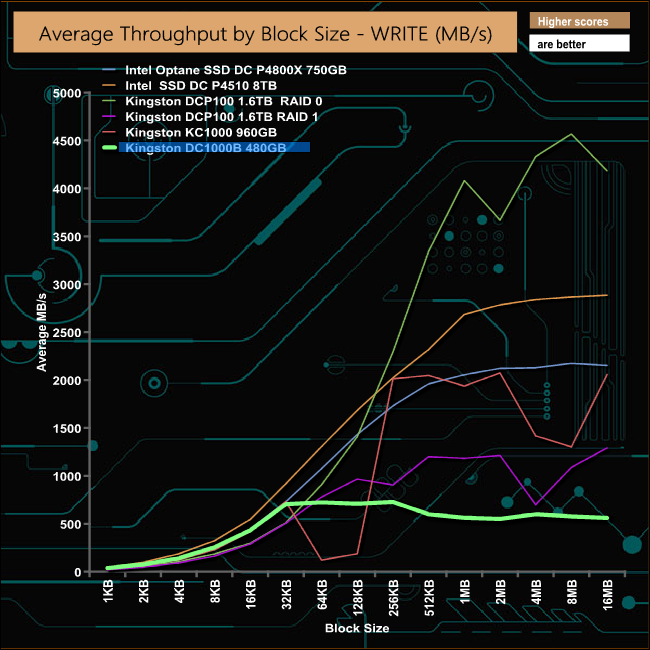Click the '4KB' x-axis label
This screenshot has height=650, width=650.
pos(179,592)
